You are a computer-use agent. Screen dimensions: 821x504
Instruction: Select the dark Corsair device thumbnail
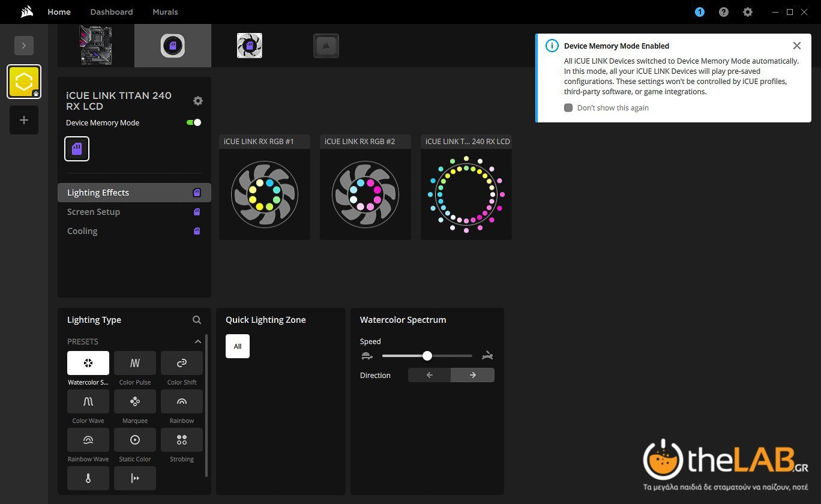pyautogui.click(x=326, y=46)
